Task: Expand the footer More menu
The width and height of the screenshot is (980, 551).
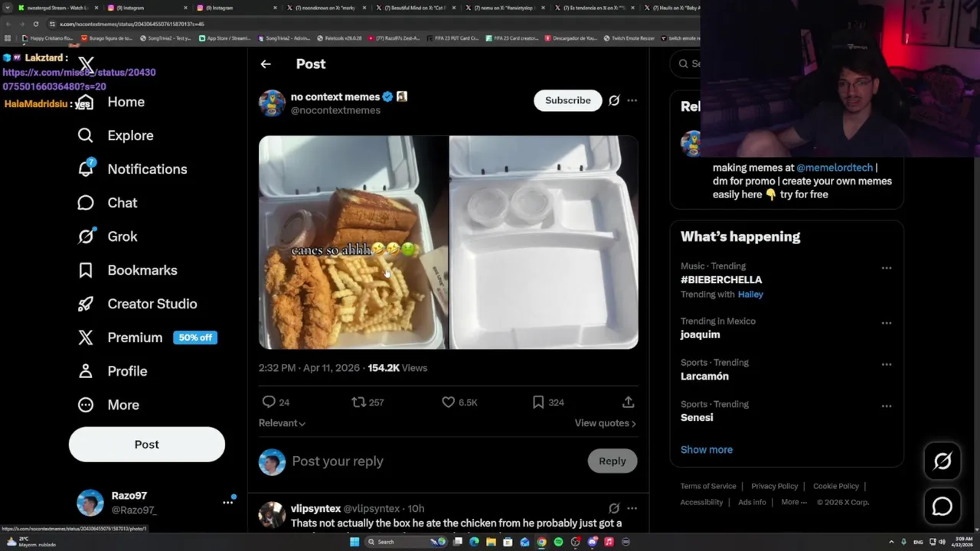Action: click(794, 502)
